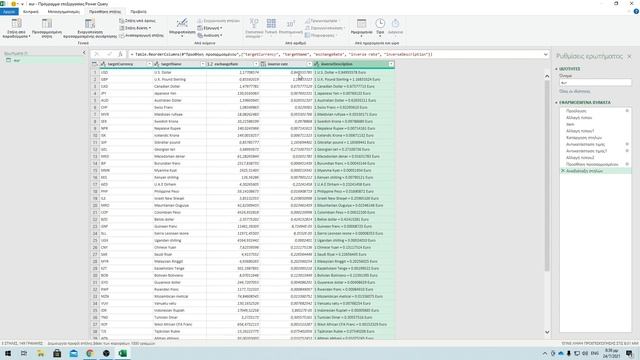The height and width of the screenshot is (360, 640).
Task: Switch to the Κεντρική (Home) tab
Action: pos(31,12)
